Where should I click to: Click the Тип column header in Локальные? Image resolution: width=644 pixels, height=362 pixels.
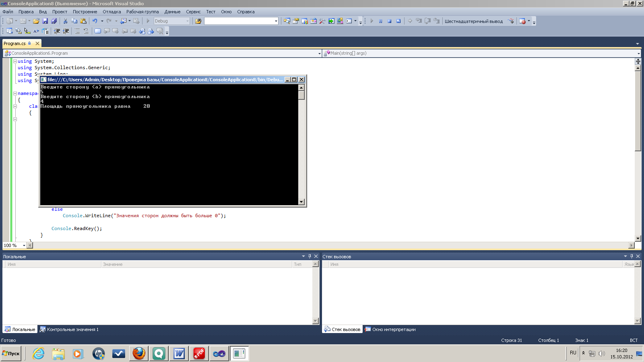point(302,264)
